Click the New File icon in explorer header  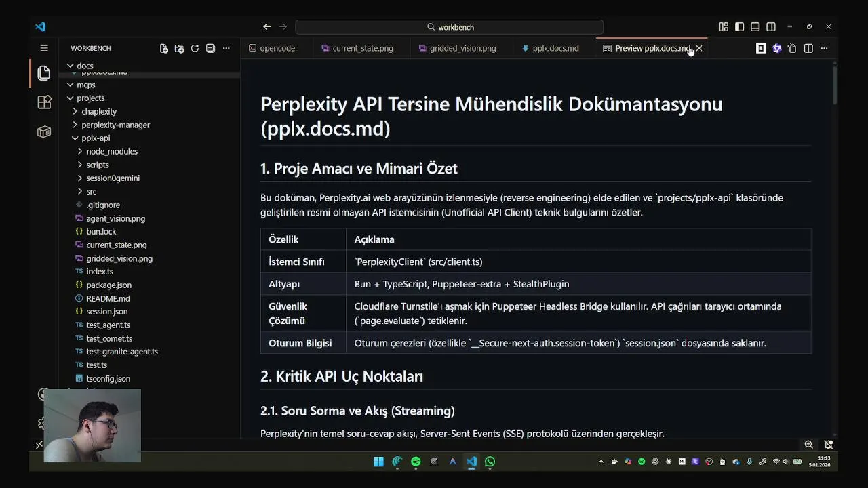(x=163, y=48)
